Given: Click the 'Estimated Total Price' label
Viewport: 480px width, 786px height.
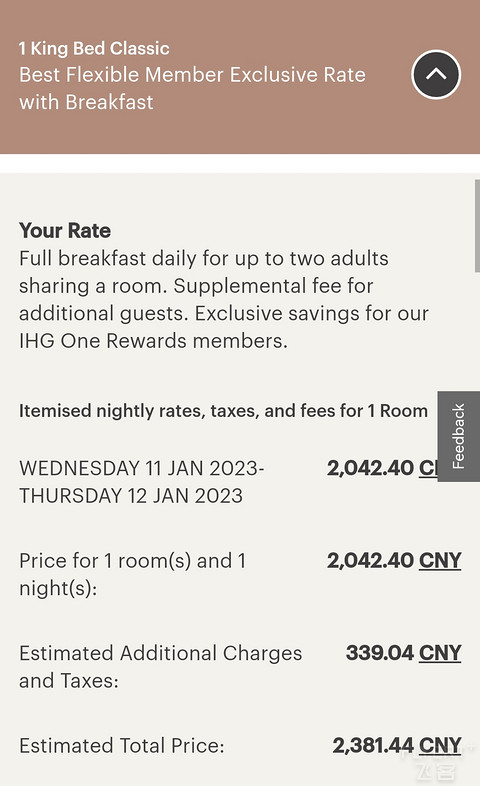Looking at the screenshot, I should pyautogui.click(x=122, y=746).
